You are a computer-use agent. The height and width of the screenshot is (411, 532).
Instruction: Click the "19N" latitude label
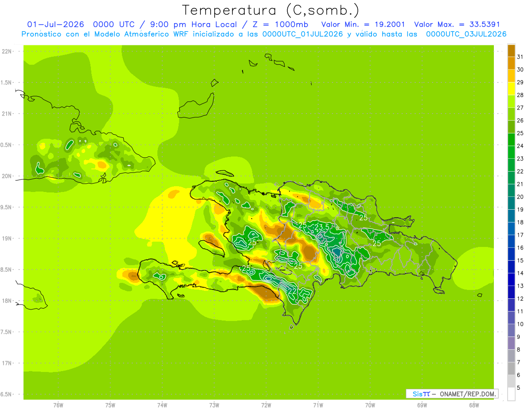click(7, 239)
